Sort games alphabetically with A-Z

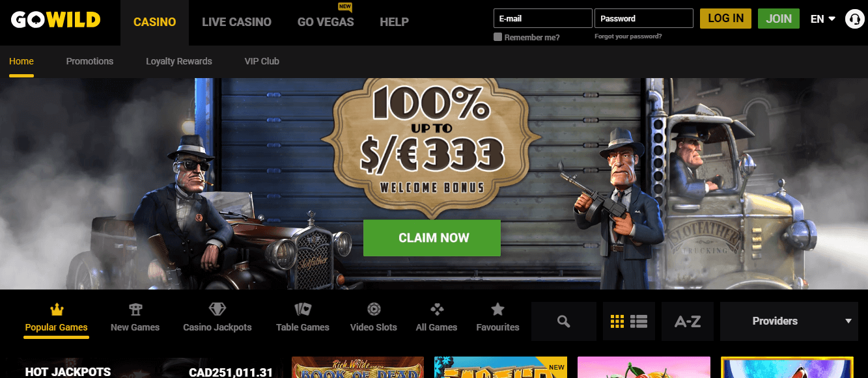[688, 321]
